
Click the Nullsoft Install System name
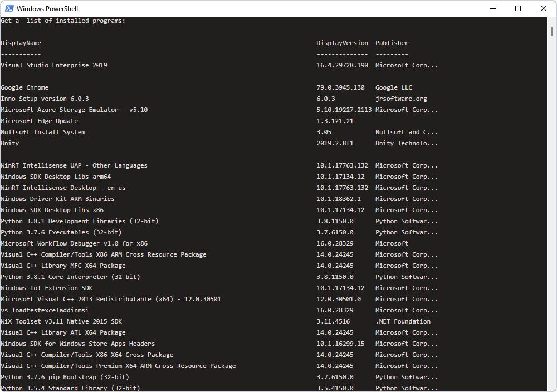[43, 132]
